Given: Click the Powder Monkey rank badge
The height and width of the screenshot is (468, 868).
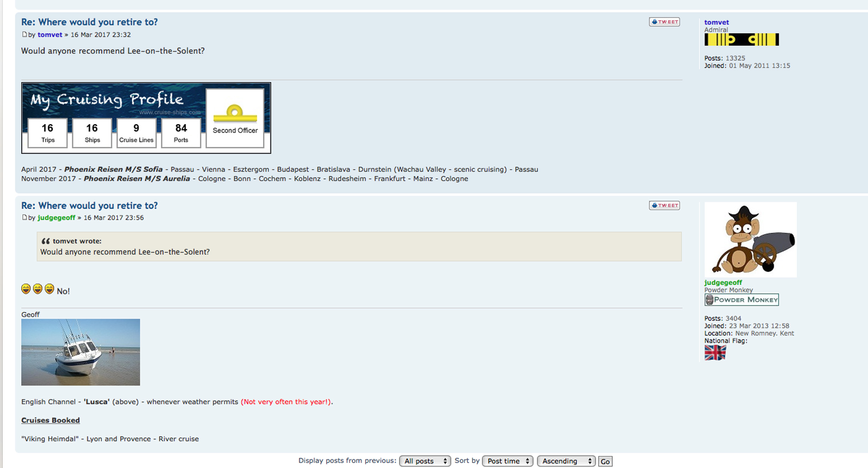Looking at the screenshot, I should (x=741, y=300).
